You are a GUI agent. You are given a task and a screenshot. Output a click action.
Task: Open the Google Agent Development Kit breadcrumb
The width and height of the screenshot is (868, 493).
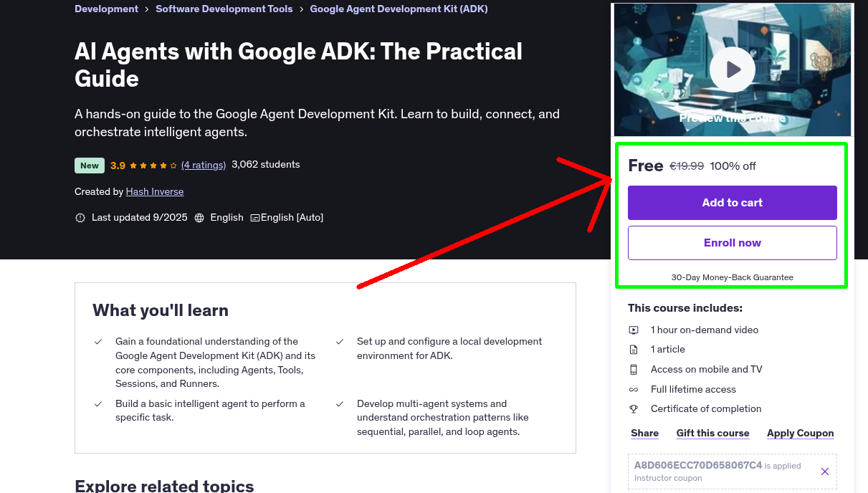pyautogui.click(x=399, y=9)
